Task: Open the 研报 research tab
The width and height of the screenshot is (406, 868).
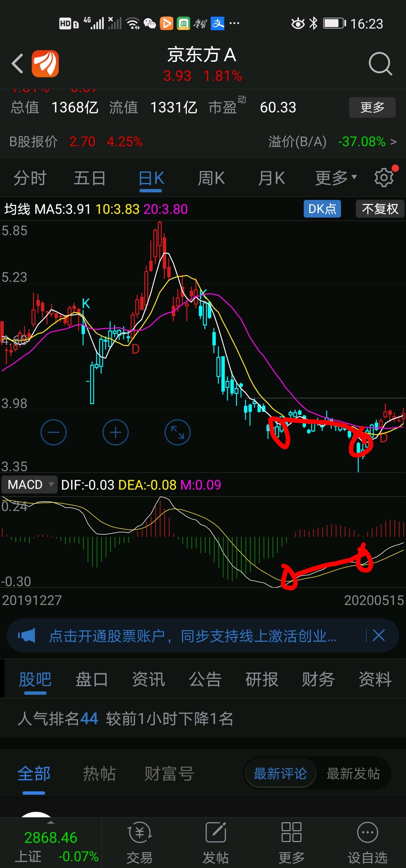Action: tap(262, 679)
